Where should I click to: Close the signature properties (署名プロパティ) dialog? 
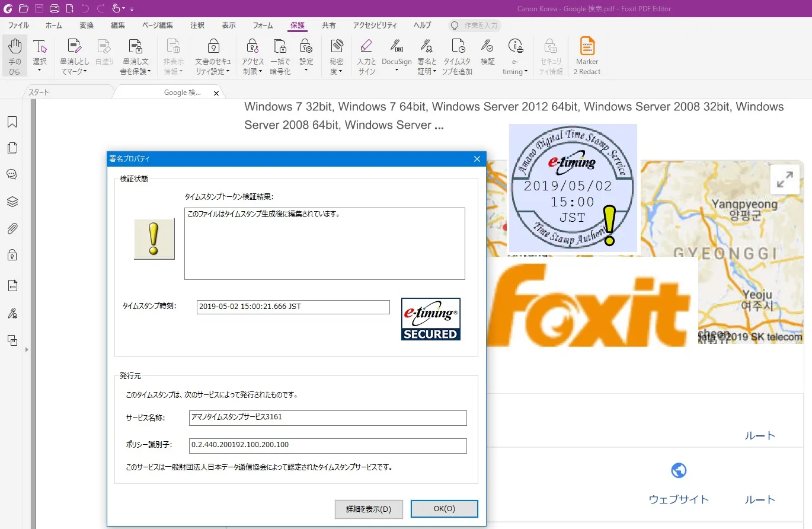pos(477,159)
